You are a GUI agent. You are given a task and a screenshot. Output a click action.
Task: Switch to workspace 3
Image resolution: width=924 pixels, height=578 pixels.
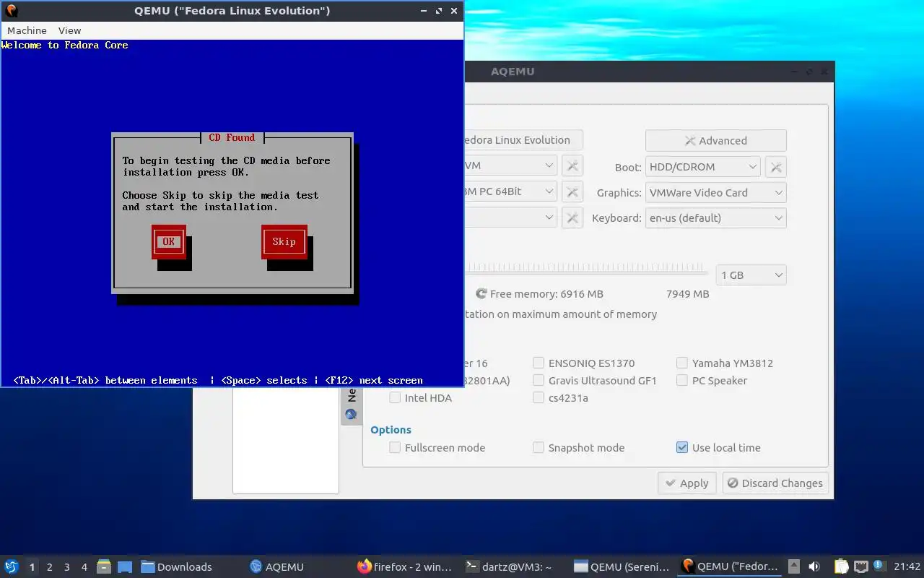(x=67, y=567)
